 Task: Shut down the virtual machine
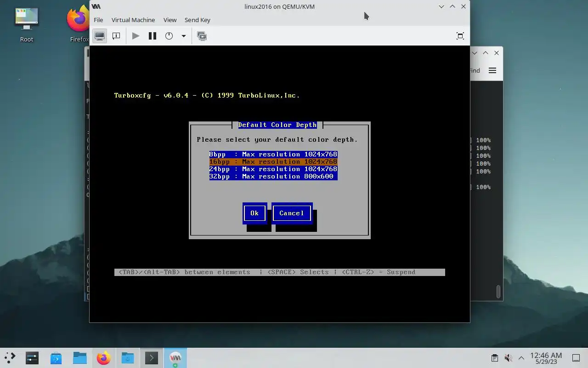169,36
